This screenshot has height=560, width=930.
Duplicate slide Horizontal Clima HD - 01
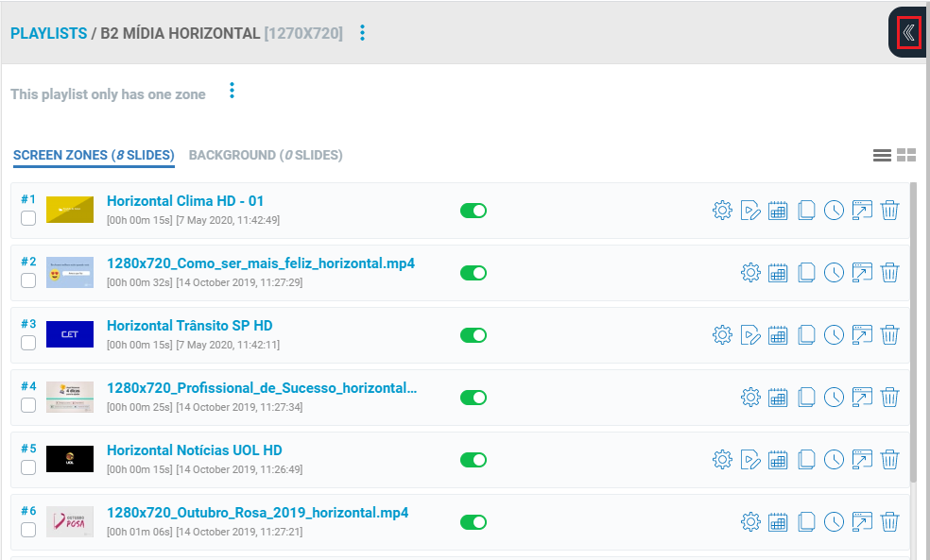coord(806,211)
